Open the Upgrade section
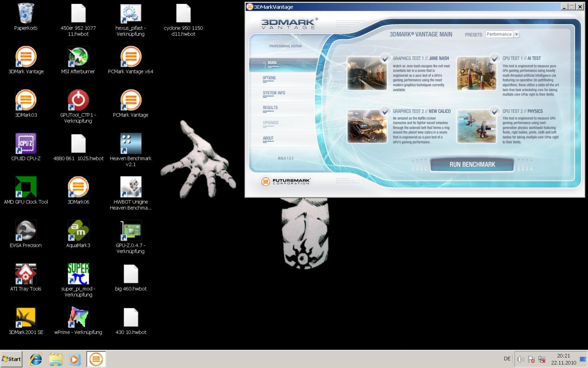Image resolution: width=588 pixels, height=368 pixels. tap(271, 123)
